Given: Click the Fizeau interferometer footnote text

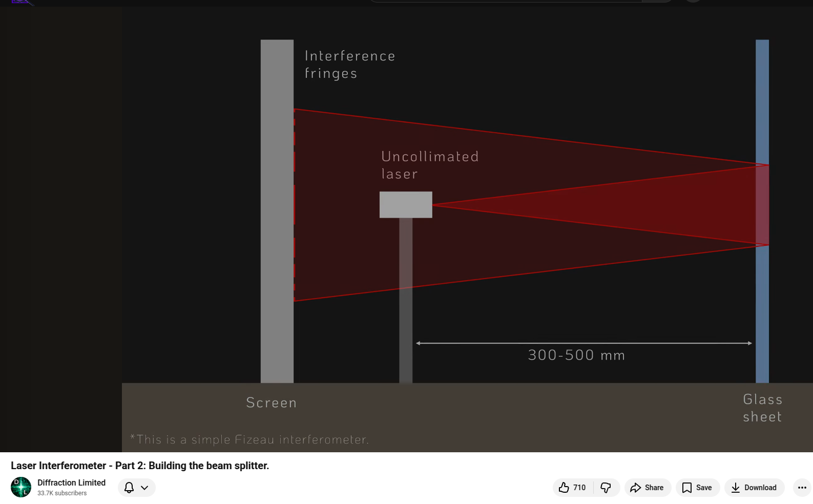Looking at the screenshot, I should point(249,439).
